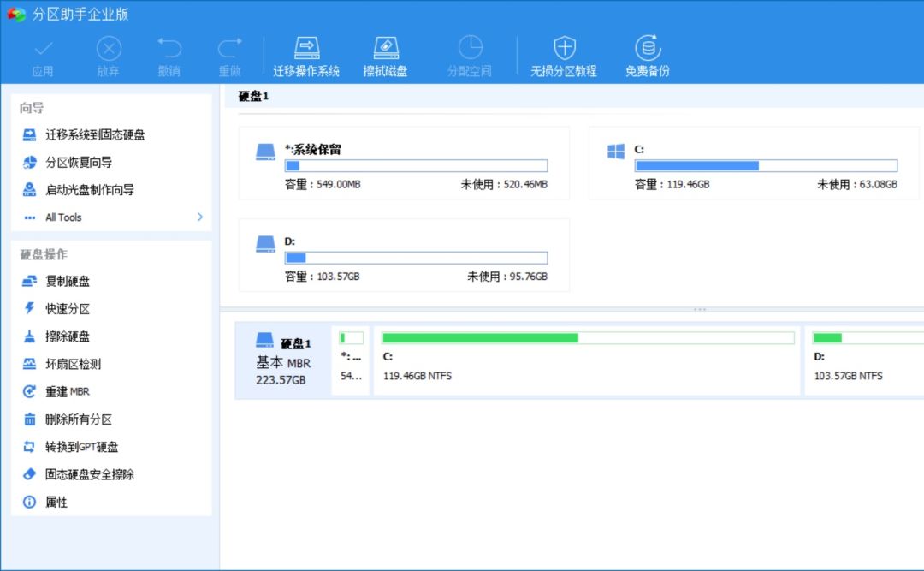
Task: Click the 系统保留 usage bar
Action: coord(416,166)
